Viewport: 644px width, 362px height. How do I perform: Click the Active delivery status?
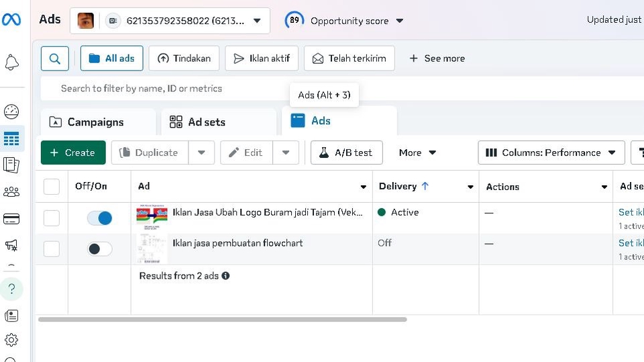pos(398,212)
